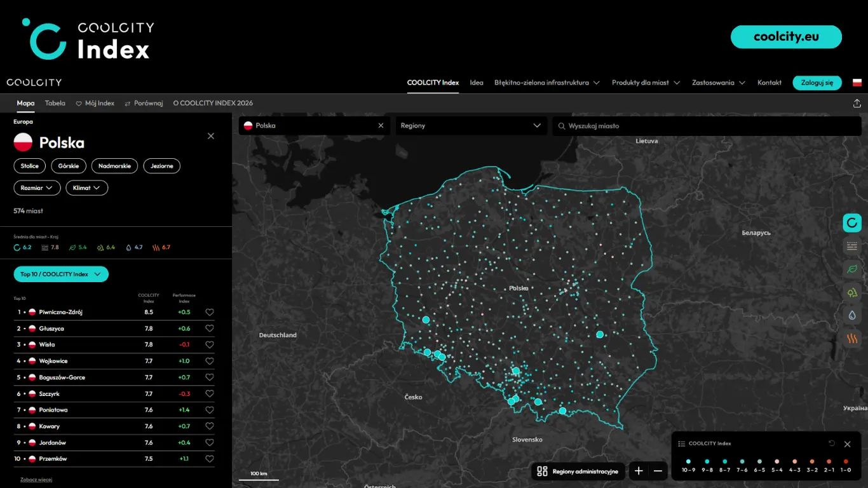Click the Polska country filter field
This screenshot has width=868, height=488.
pos(313,126)
